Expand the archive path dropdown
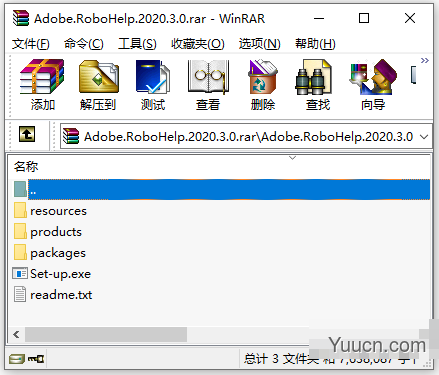The image size is (439, 375). [x=424, y=137]
